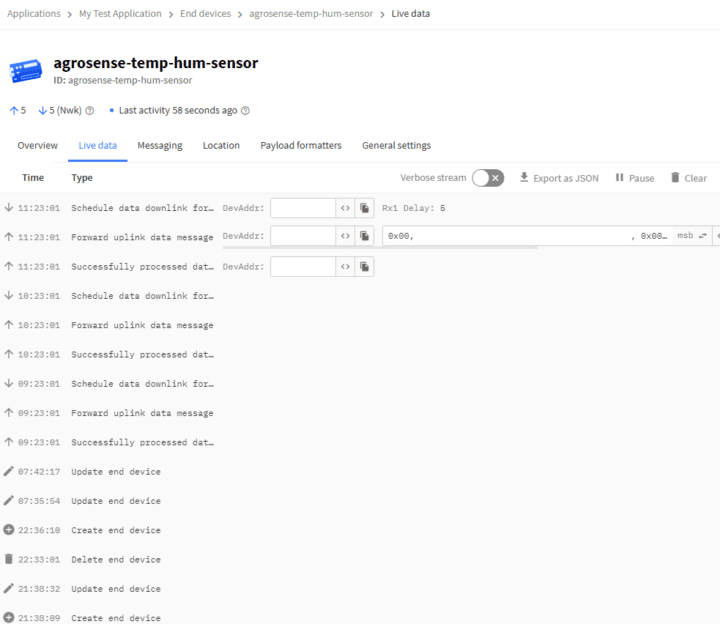Copy DevAddr in Successfully processed row
This screenshot has height=624, width=720.
pyautogui.click(x=365, y=267)
